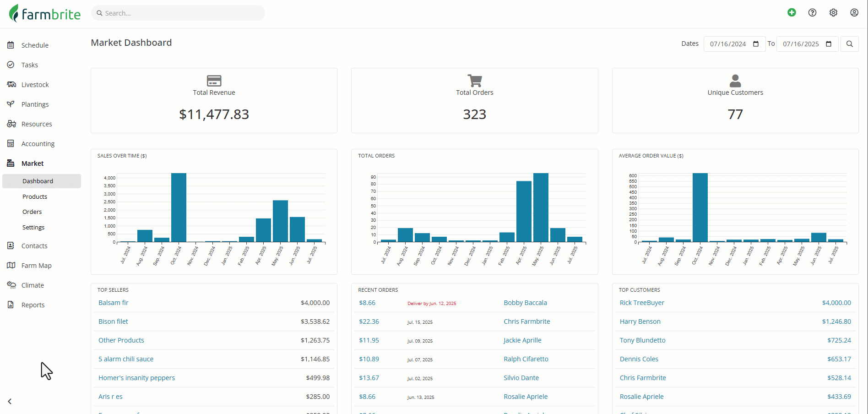
Task: Open the Schedule menu item
Action: tap(35, 45)
